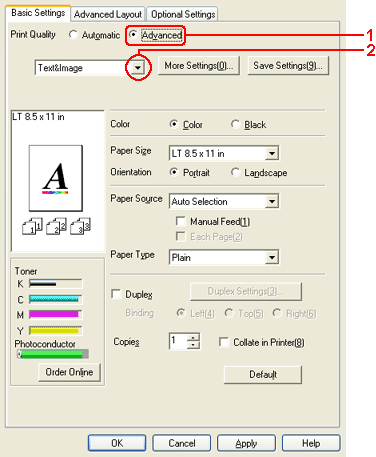The height and width of the screenshot is (457, 376).
Task: Click the black K toner level bar
Action: tap(55, 284)
